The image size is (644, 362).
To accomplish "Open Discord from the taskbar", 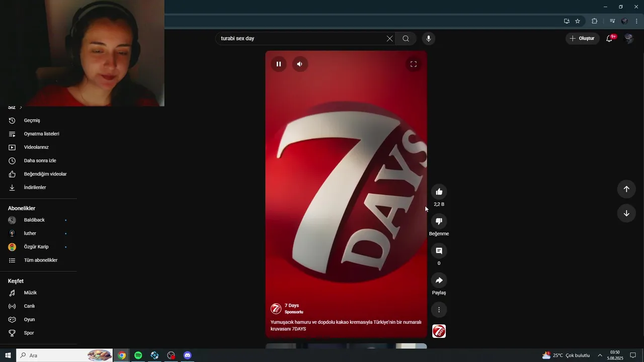I will [x=188, y=355].
